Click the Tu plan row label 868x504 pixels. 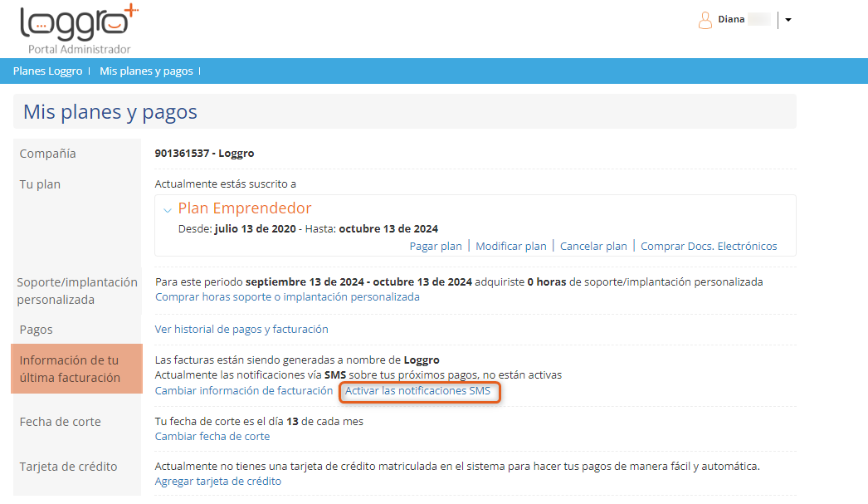click(x=40, y=184)
